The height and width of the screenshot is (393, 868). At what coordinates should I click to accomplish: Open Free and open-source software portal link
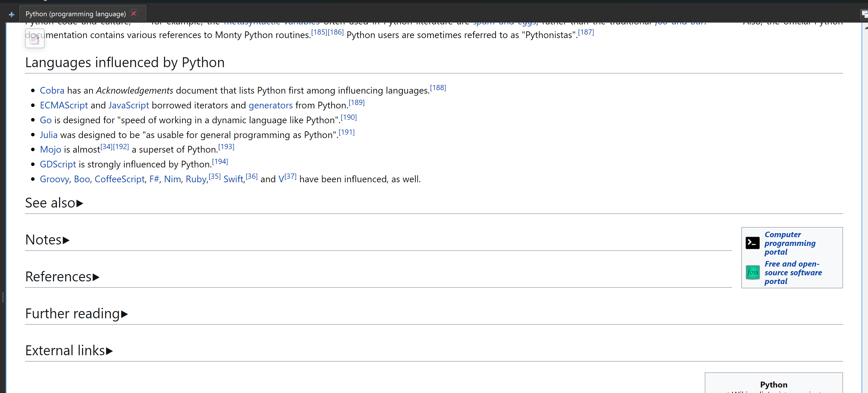click(x=792, y=272)
